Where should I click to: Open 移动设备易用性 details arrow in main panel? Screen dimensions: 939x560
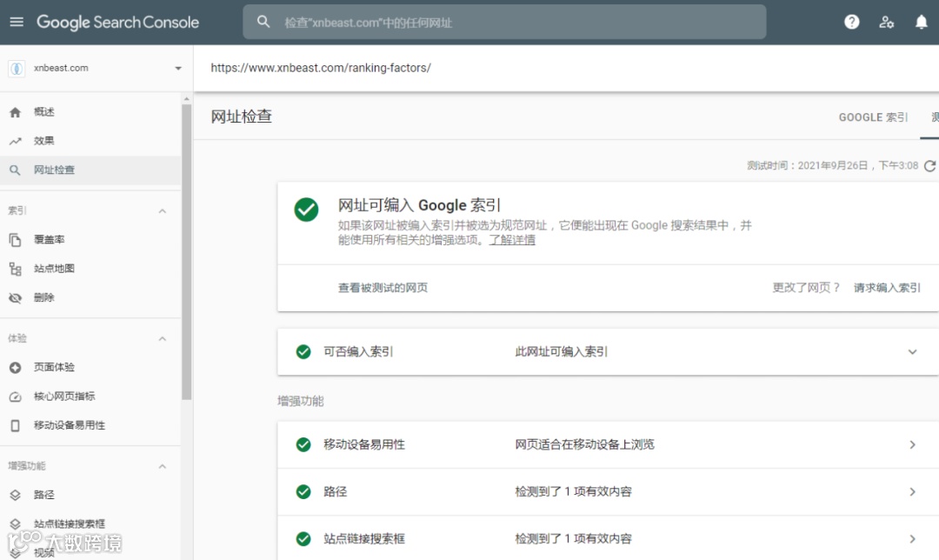point(912,444)
